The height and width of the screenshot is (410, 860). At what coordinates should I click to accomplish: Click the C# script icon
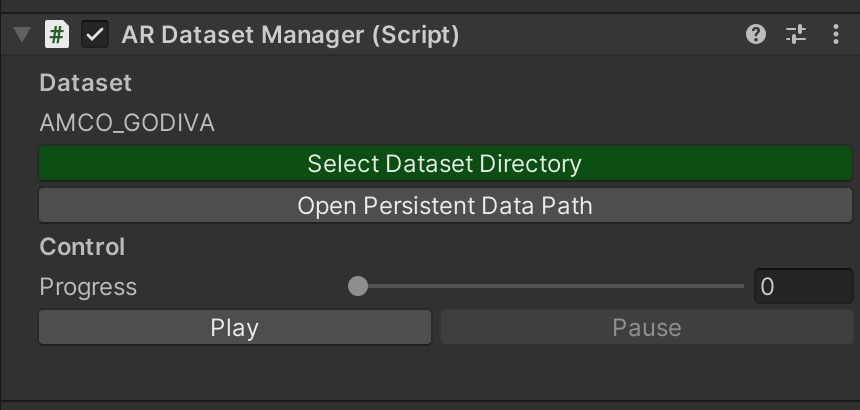[x=57, y=35]
